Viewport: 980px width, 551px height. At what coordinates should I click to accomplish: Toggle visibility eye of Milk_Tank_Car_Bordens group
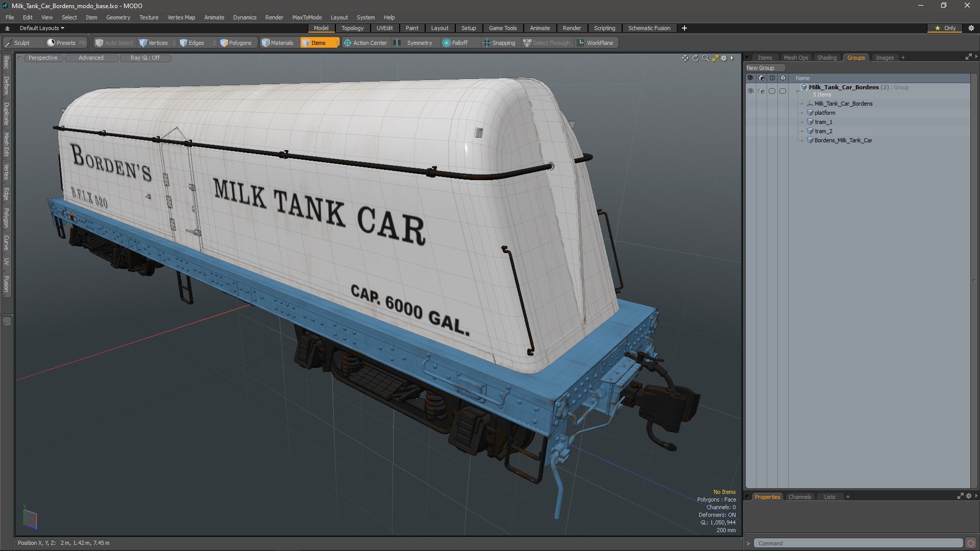click(750, 91)
